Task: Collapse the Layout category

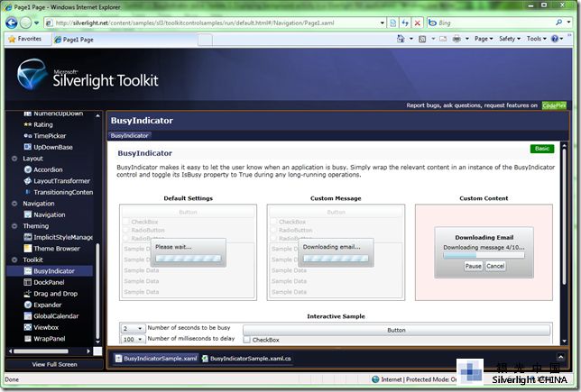Action: coord(14,159)
